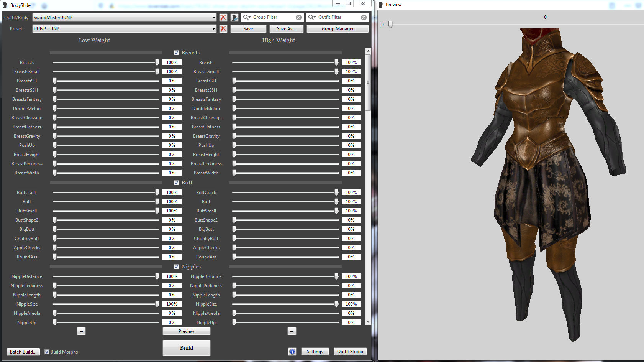
Task: Toggle the Butt category checkbox
Action: coord(177,183)
